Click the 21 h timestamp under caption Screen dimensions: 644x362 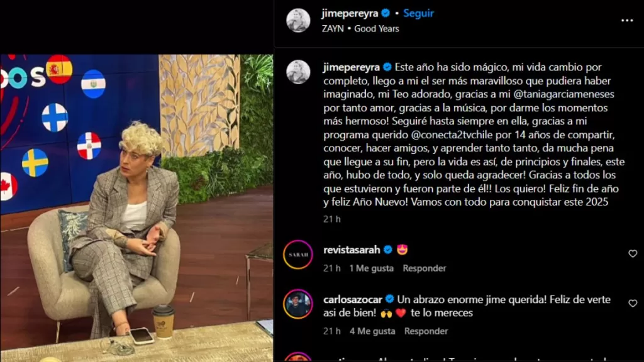pos(332,219)
